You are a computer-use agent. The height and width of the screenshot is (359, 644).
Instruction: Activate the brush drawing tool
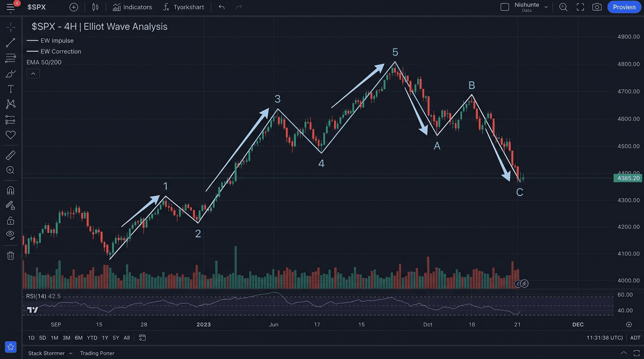pyautogui.click(x=10, y=73)
